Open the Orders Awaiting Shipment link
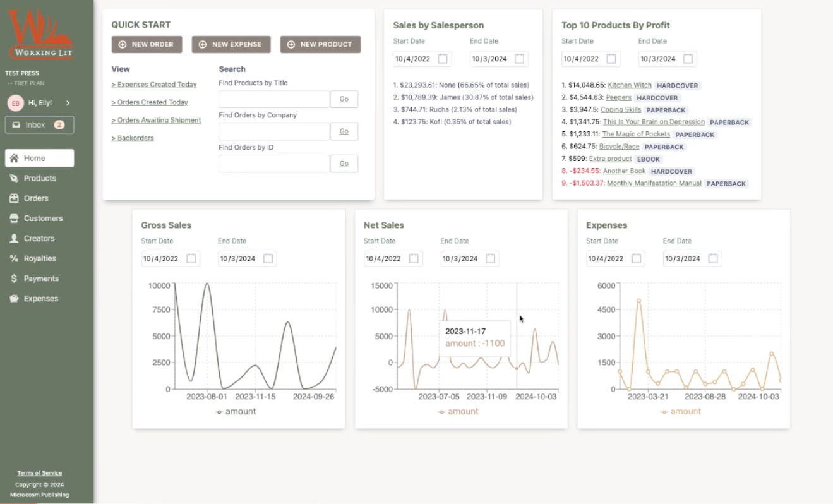The width and height of the screenshot is (833, 504). (156, 120)
